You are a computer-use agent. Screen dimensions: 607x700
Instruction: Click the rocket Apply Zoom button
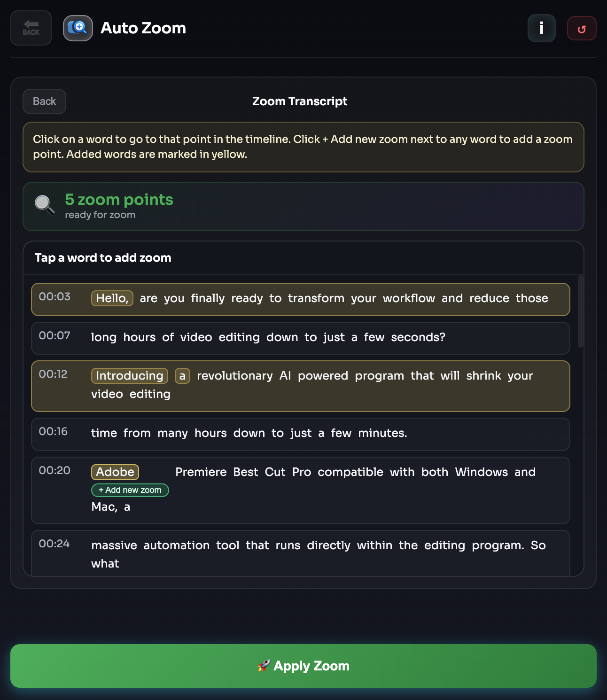point(303,666)
